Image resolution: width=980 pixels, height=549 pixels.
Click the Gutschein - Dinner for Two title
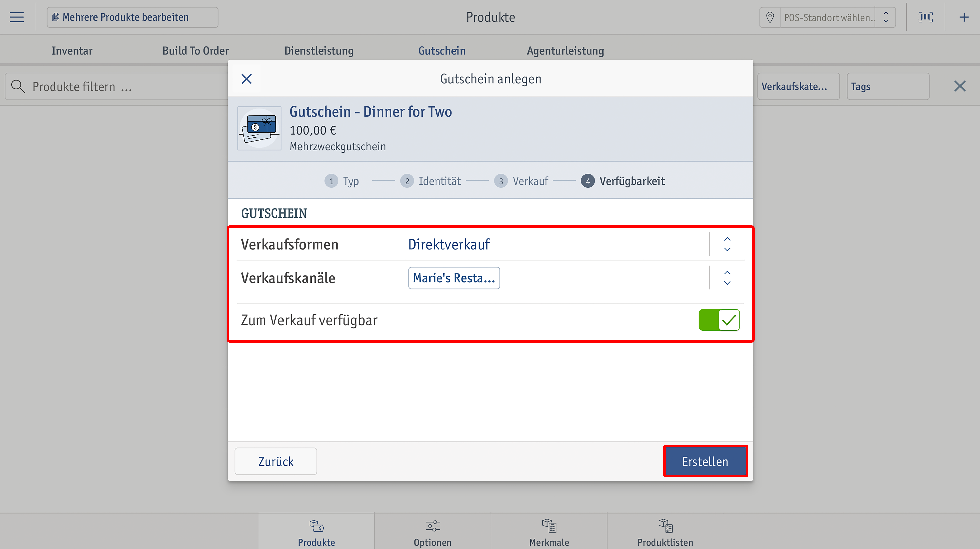(371, 112)
